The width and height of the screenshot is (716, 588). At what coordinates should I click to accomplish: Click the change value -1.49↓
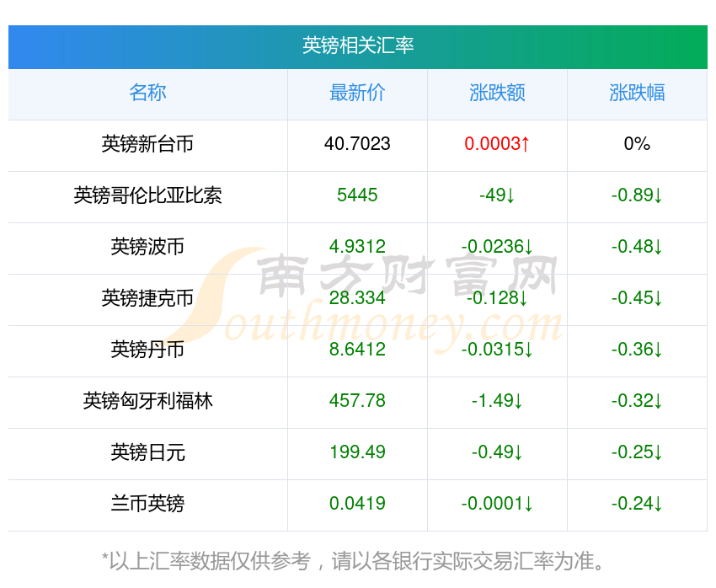[x=497, y=401]
